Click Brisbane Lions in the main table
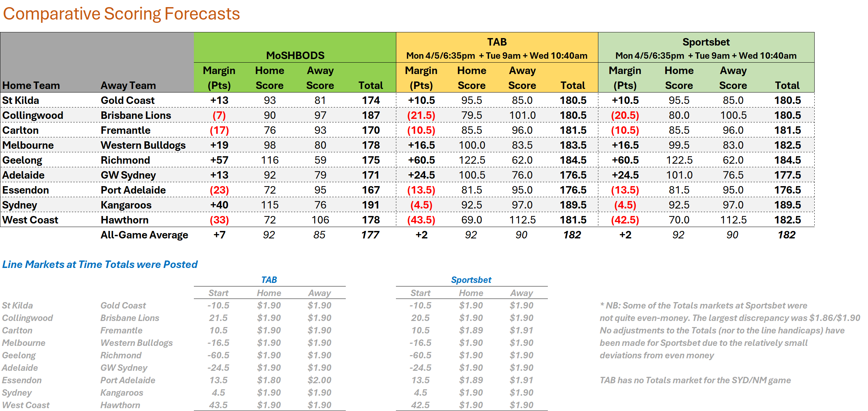868x411 pixels. [x=136, y=115]
